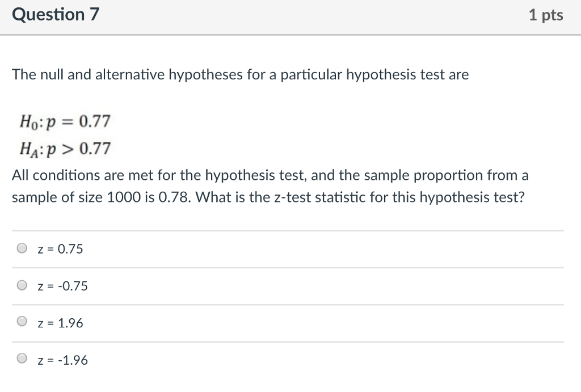Select the radio button for z = 1.96
The height and width of the screenshot is (392, 581).
(22, 321)
